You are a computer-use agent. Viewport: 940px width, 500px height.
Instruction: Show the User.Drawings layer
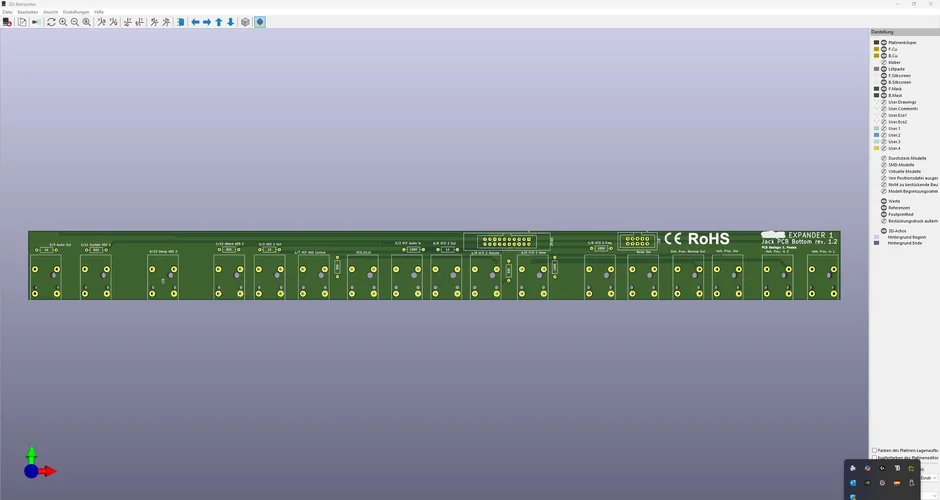(x=884, y=102)
